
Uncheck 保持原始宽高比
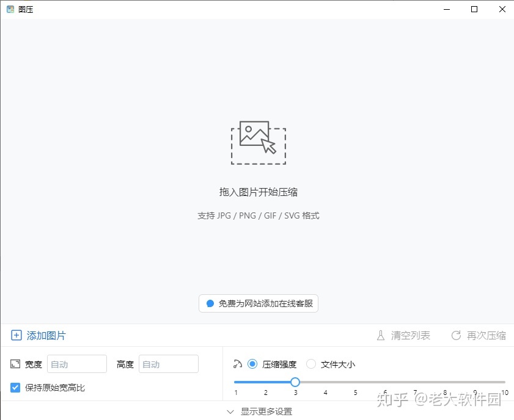pos(15,387)
